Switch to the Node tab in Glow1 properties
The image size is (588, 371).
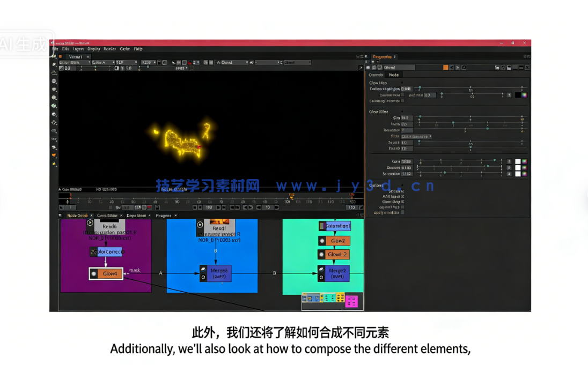pos(393,75)
